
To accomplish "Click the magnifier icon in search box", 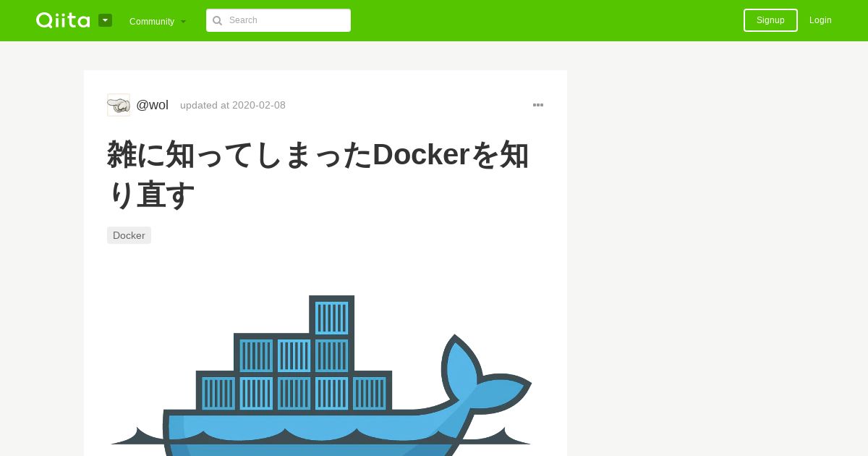I will click(x=217, y=20).
